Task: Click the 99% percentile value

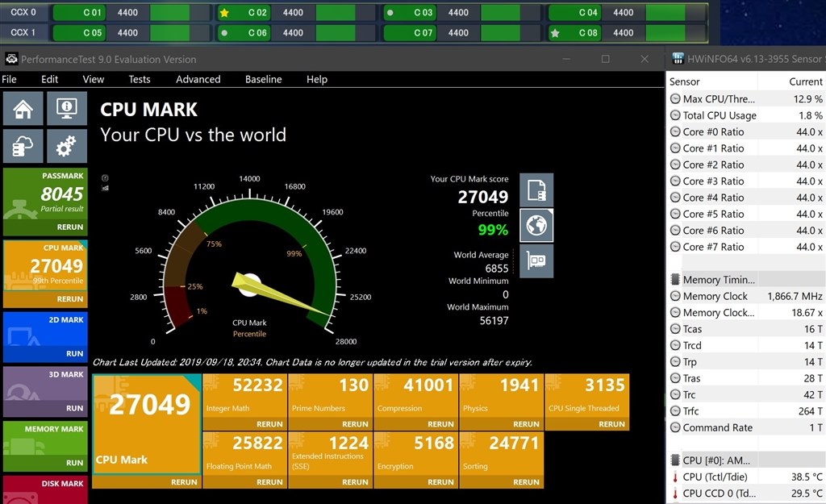Action: click(493, 230)
